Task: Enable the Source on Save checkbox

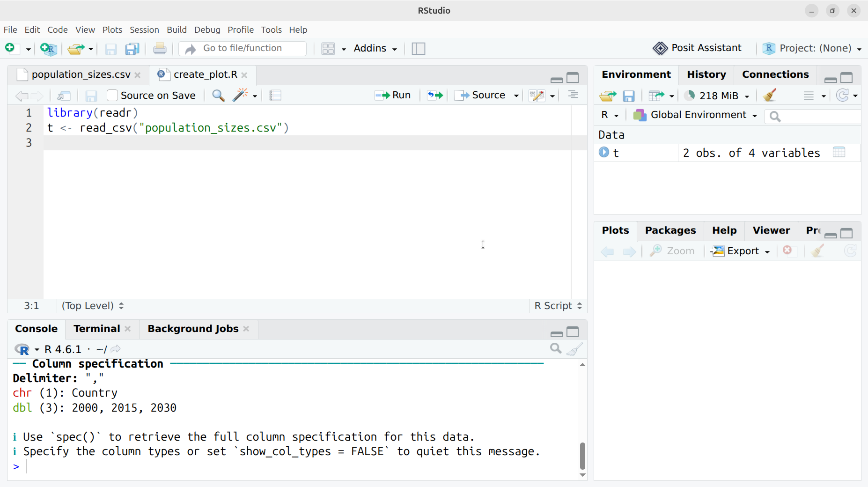Action: [x=112, y=96]
